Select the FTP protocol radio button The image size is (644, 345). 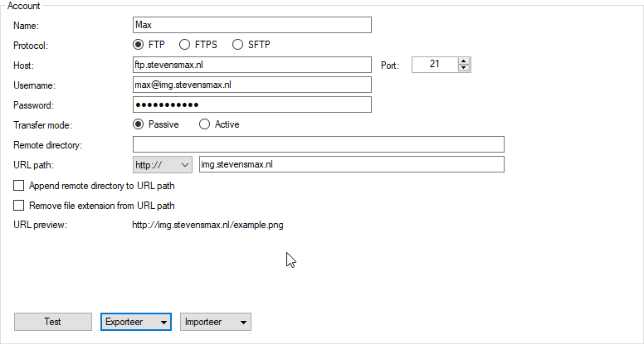click(x=139, y=45)
